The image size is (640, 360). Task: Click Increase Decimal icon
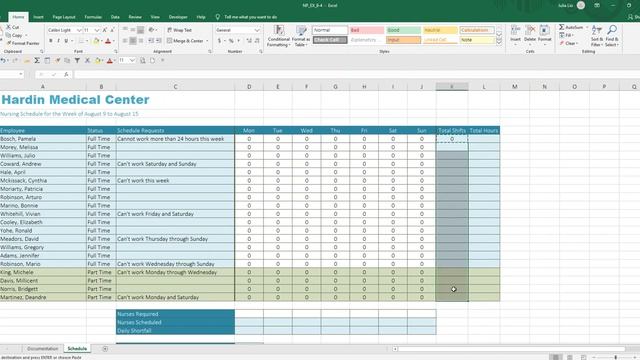tap(249, 41)
